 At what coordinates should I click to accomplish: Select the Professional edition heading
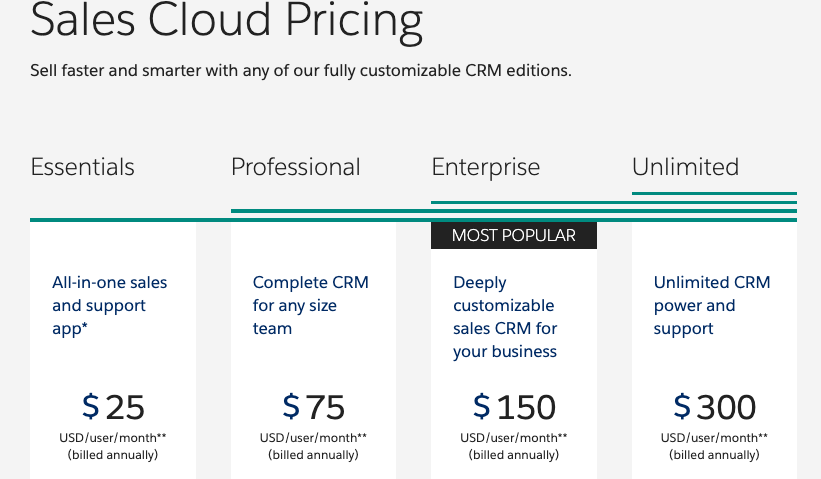coord(295,167)
